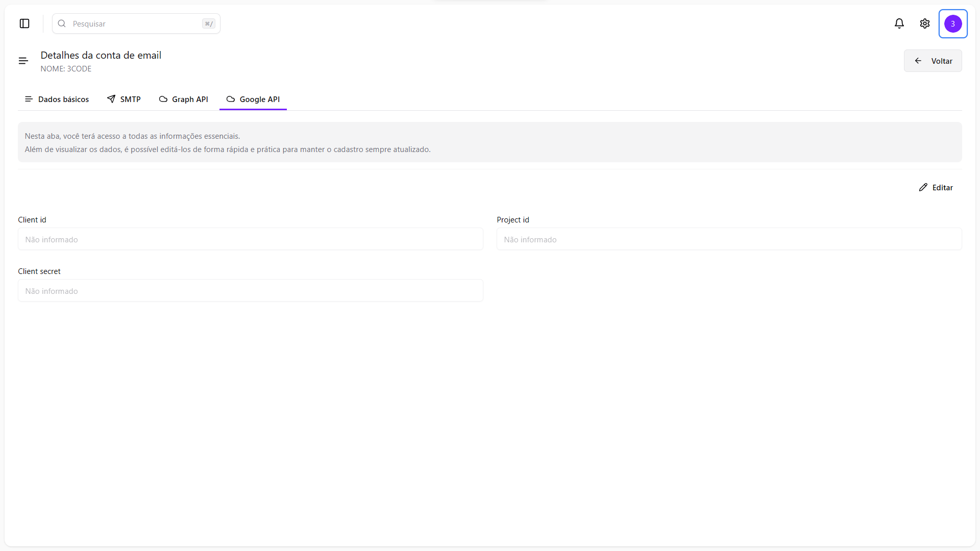
Task: Click the Client secret field
Action: pos(250,291)
